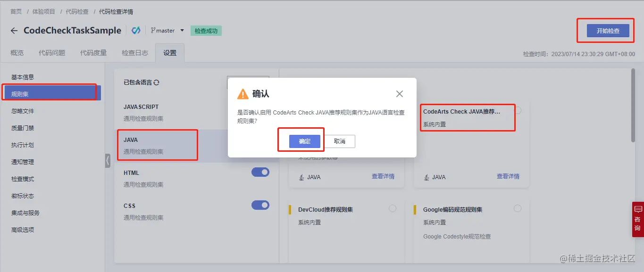The image size is (644, 272).
Task: Select the Google编码规范规则集 radio button
Action: pos(518,208)
